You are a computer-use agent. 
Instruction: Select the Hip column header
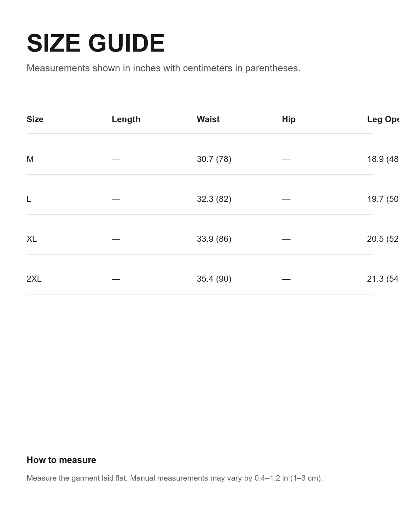tap(289, 119)
